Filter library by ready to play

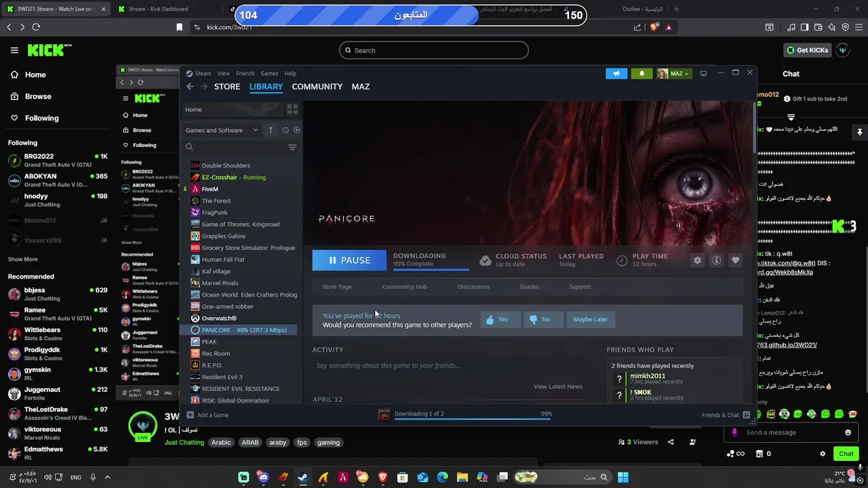point(296,130)
